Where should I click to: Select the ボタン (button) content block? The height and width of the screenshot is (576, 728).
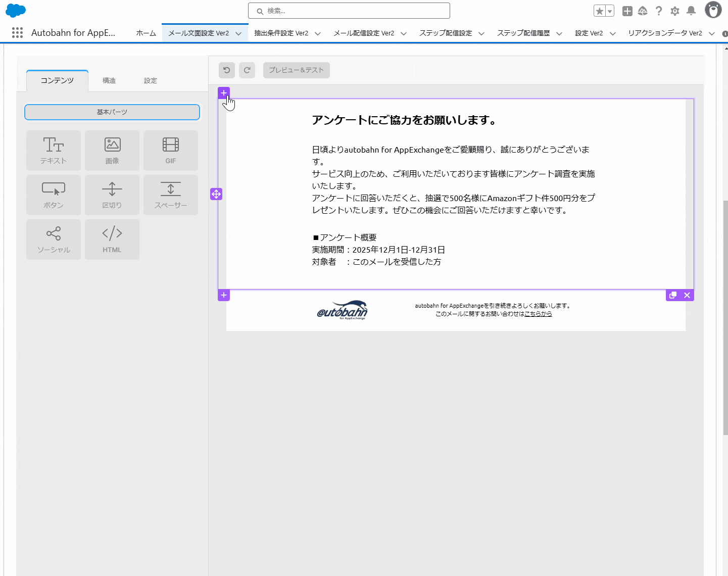click(x=54, y=195)
